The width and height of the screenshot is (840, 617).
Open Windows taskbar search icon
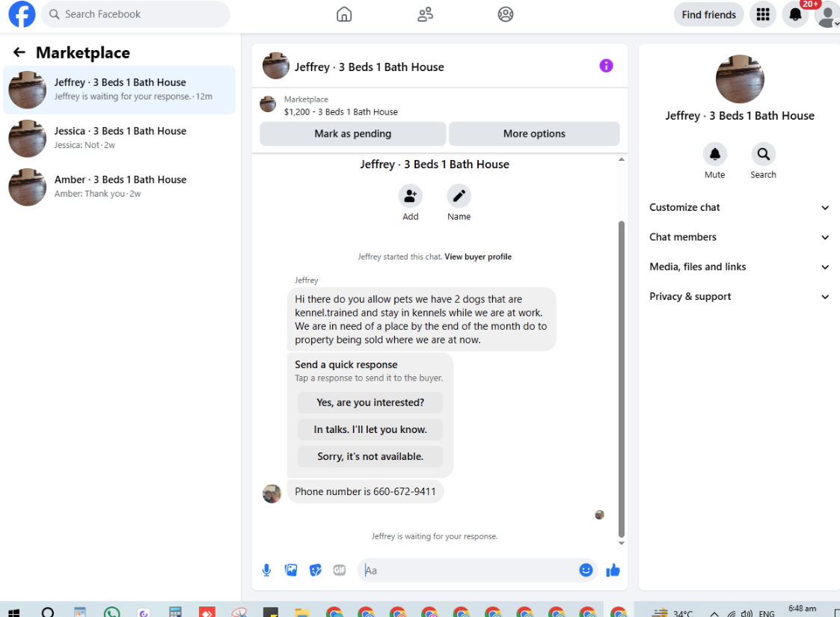click(x=48, y=613)
